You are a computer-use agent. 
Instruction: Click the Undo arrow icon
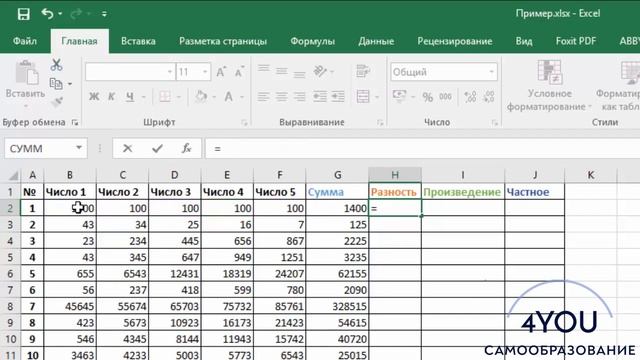[x=47, y=14]
